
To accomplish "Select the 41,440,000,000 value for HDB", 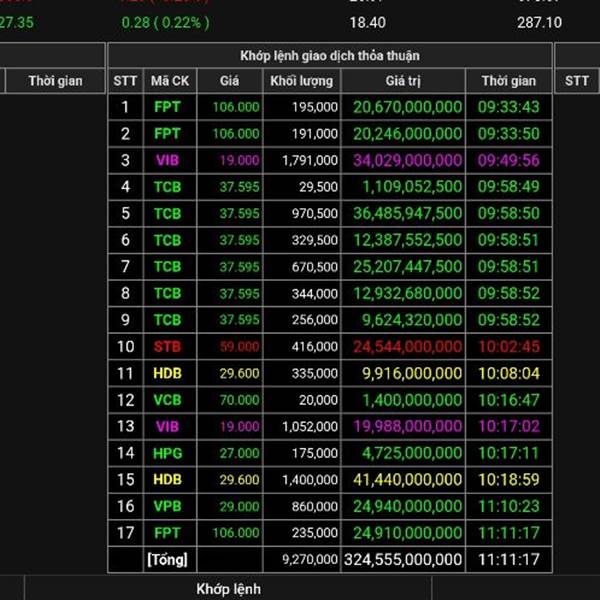I will (x=404, y=479).
